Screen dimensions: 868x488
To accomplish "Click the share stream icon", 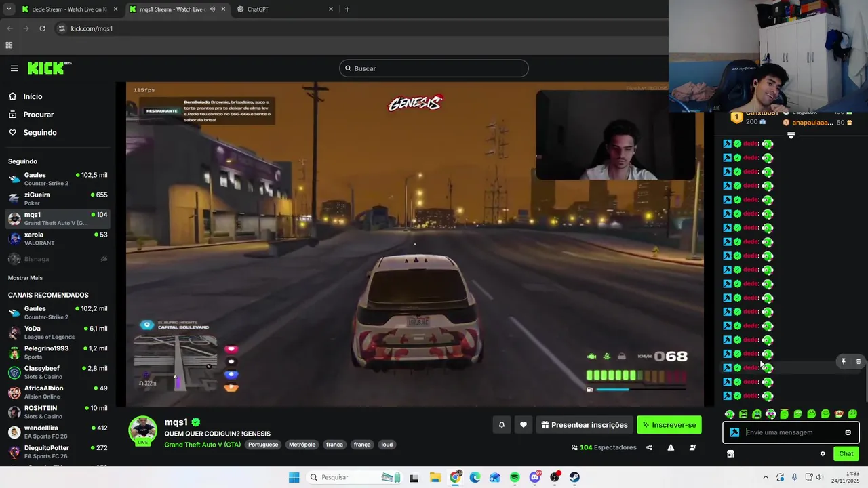I will click(x=649, y=447).
